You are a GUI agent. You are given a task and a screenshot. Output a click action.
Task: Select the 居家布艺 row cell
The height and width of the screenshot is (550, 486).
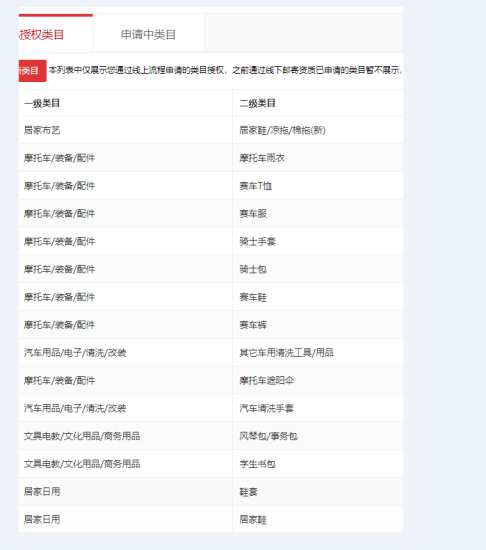point(42,130)
